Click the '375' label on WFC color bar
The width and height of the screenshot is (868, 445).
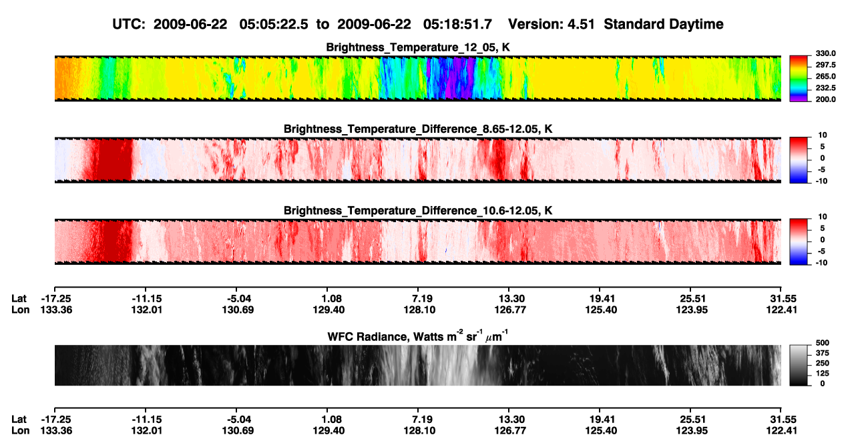click(x=823, y=354)
